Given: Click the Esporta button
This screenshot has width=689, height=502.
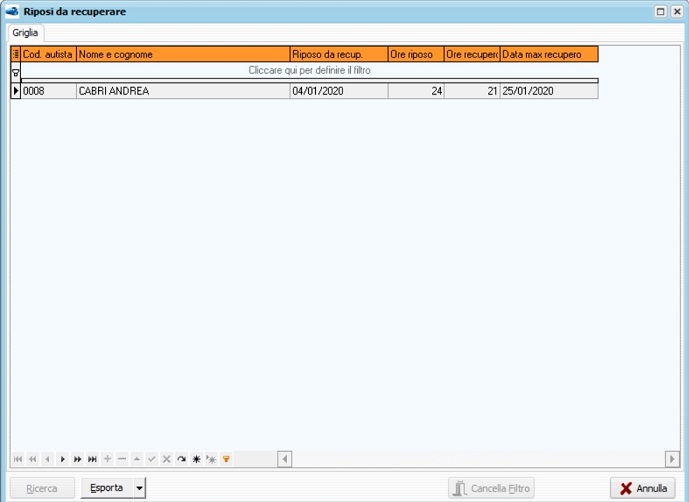Looking at the screenshot, I should coord(107,488).
